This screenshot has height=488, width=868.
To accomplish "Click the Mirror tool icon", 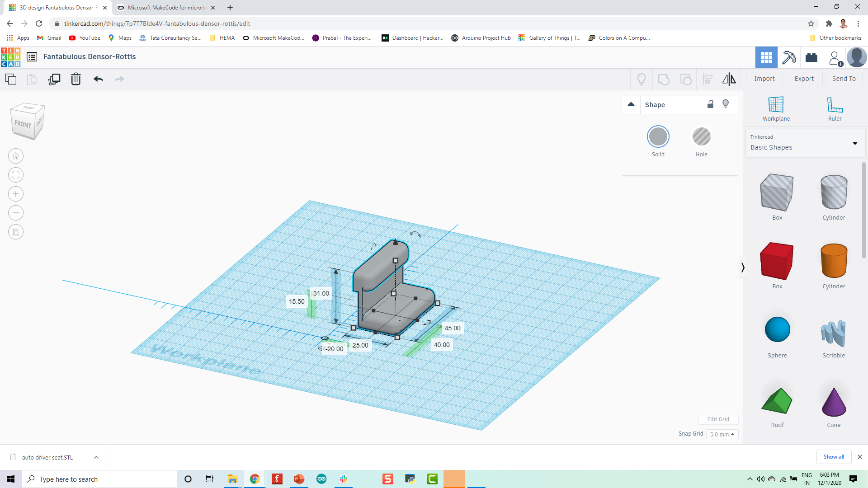I will click(729, 79).
